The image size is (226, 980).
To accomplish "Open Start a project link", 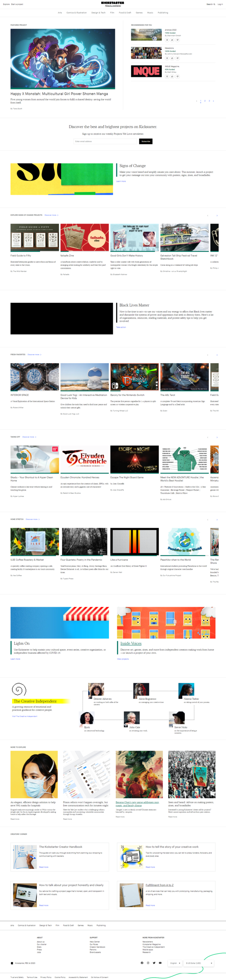I will tap(17, 4).
